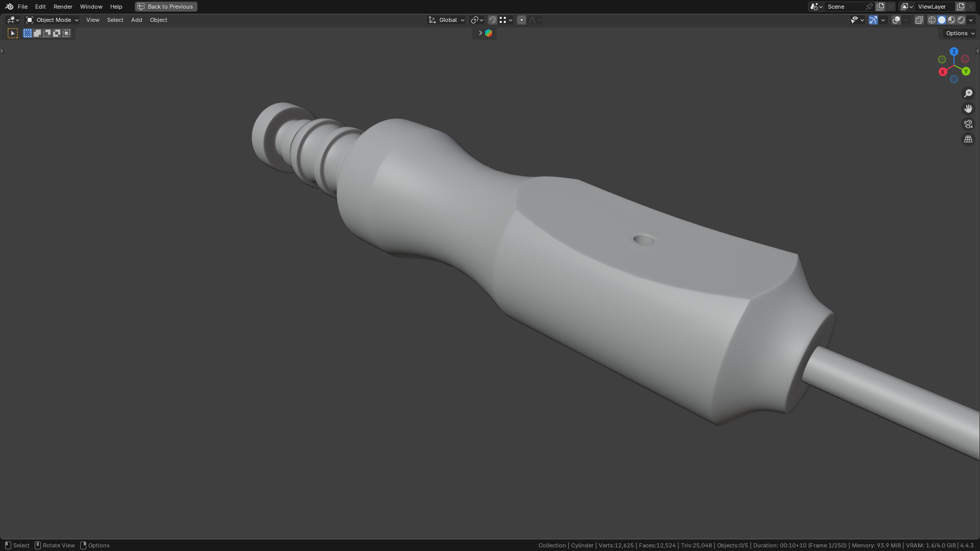Click the pan view hand icon
Screen dimensions: 980x551
pyautogui.click(x=968, y=109)
